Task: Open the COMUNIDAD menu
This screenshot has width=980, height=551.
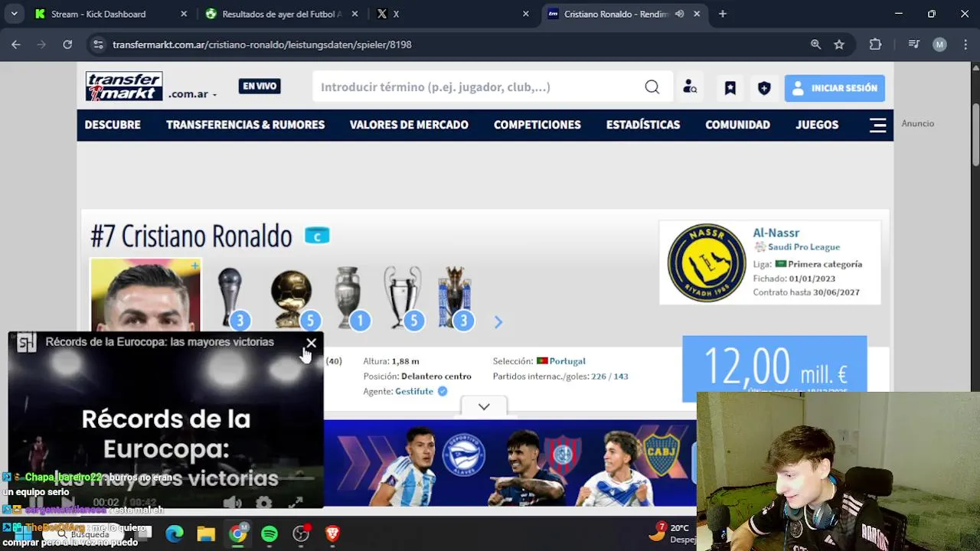Action: click(737, 125)
